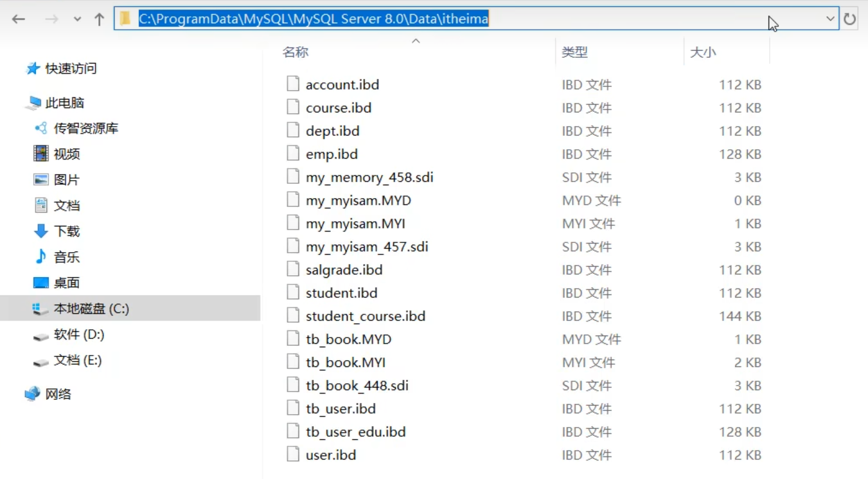This screenshot has height=479, width=868.
Task: Click the dept.ibd file icon
Action: (x=293, y=131)
